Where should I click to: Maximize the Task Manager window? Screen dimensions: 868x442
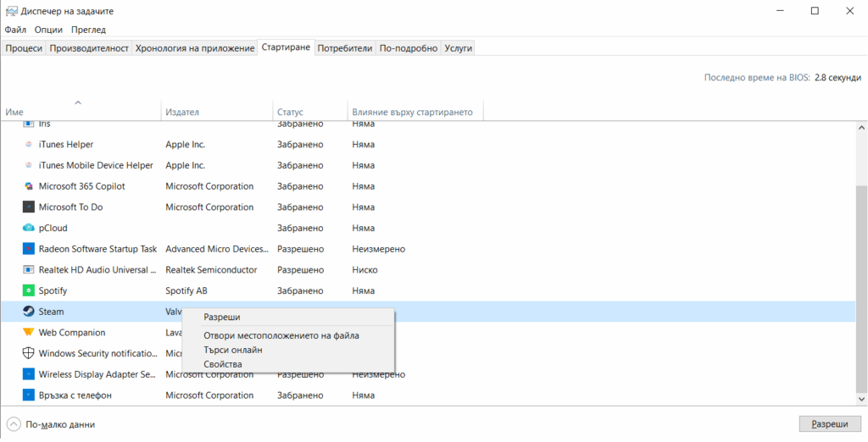[x=815, y=10]
